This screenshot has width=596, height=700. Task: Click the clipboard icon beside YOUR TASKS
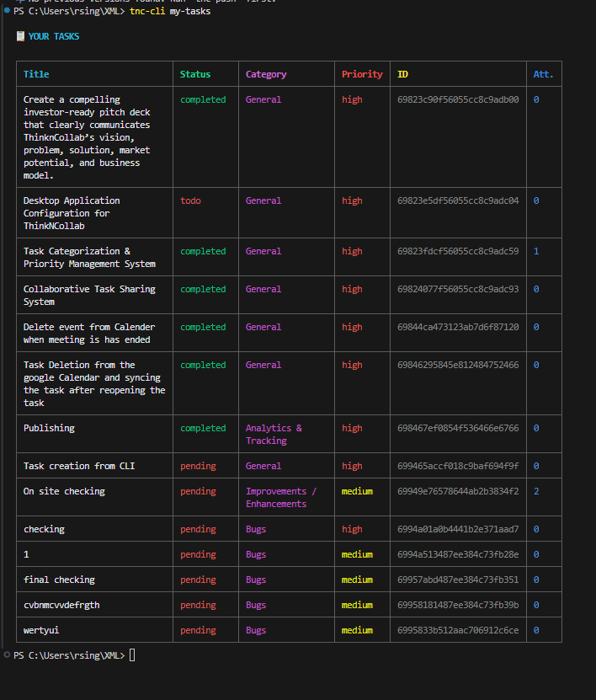[20, 36]
